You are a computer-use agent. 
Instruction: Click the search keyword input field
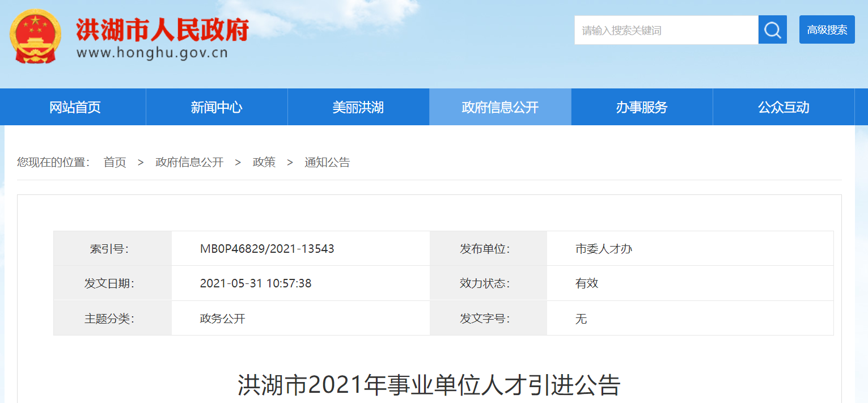pos(666,30)
